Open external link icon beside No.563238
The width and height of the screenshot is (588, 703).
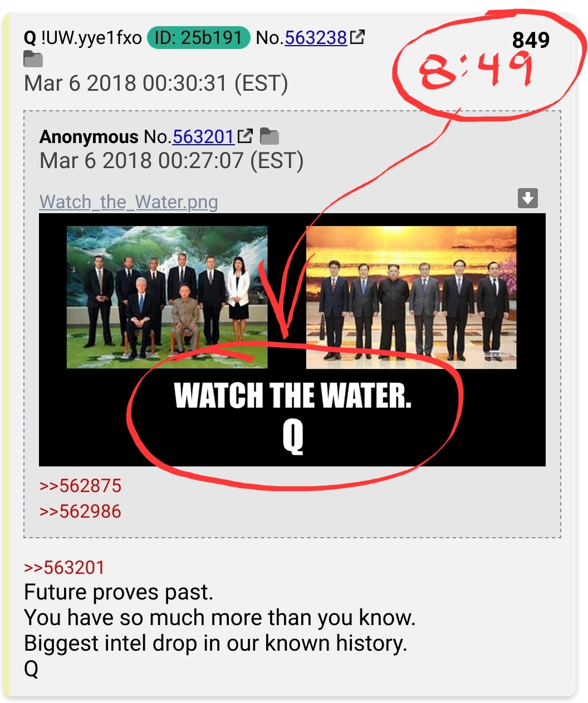357,37
